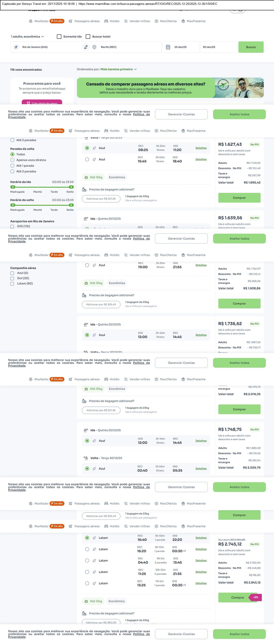Viewport: 274px width, 644px height.
Task: Swap origin and destination airports
Action: tap(86, 47)
